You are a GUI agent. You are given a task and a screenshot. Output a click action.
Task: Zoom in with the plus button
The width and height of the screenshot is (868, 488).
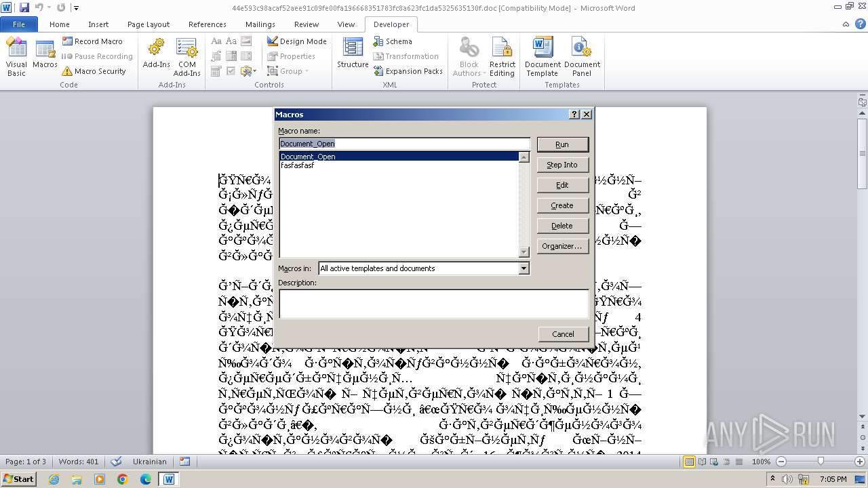[x=860, y=462]
